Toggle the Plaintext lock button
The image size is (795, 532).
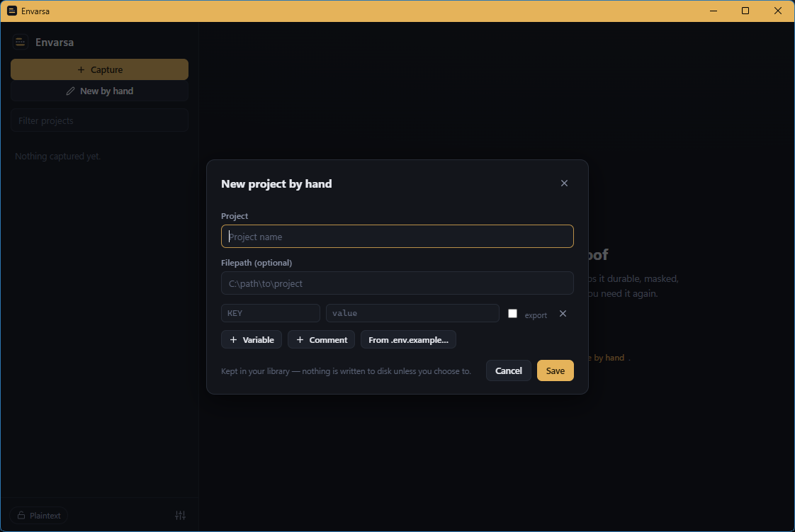pos(38,515)
